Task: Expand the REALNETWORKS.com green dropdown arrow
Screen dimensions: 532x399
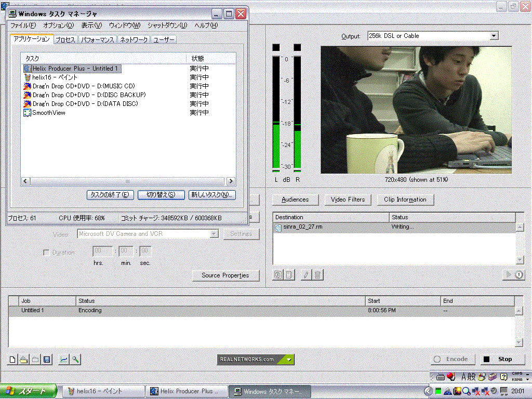Action: pos(289,360)
